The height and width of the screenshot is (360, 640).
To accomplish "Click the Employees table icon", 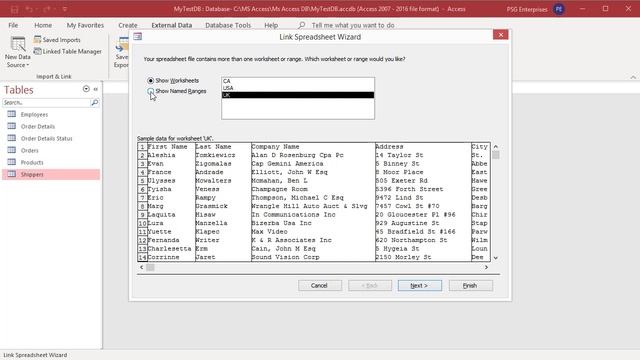I will coord(12,114).
